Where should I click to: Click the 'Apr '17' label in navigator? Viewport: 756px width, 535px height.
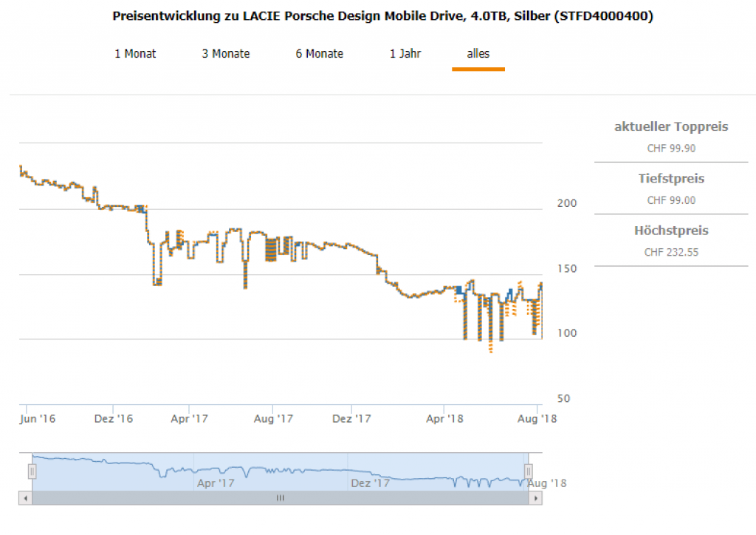coord(216,483)
